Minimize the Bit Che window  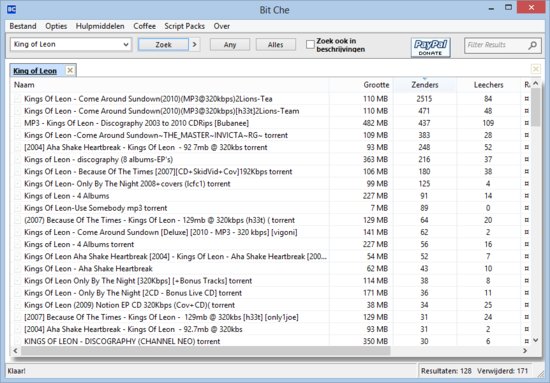[x=491, y=8]
